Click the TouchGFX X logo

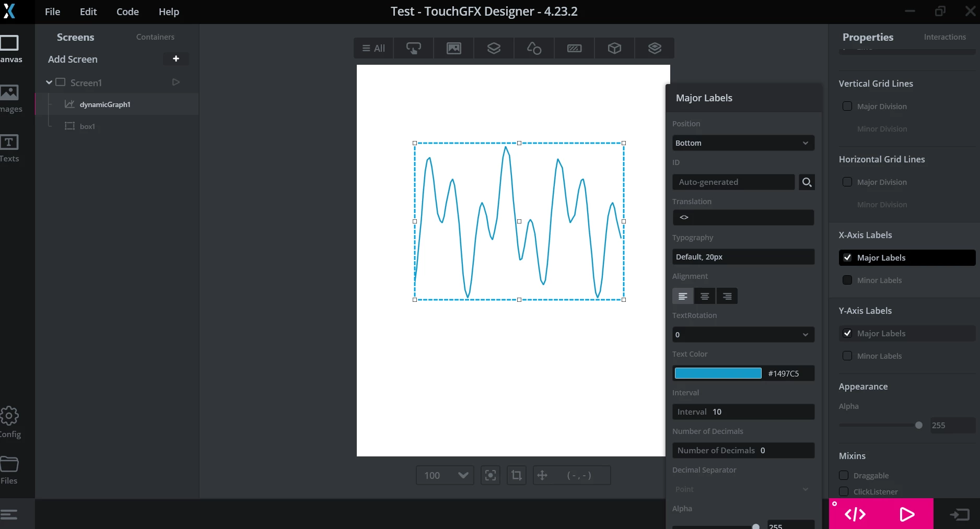tap(9, 11)
